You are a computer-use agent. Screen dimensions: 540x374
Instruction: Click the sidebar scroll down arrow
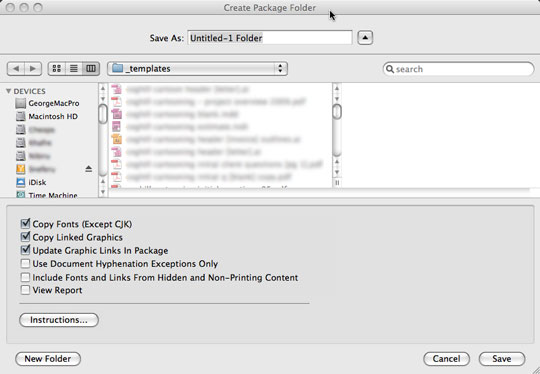(x=103, y=191)
